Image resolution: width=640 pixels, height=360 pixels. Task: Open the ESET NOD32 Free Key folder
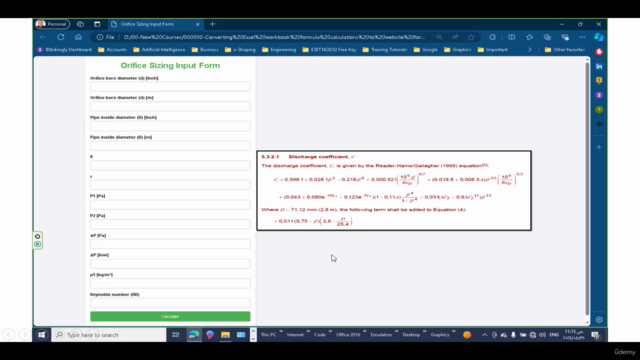click(x=329, y=50)
